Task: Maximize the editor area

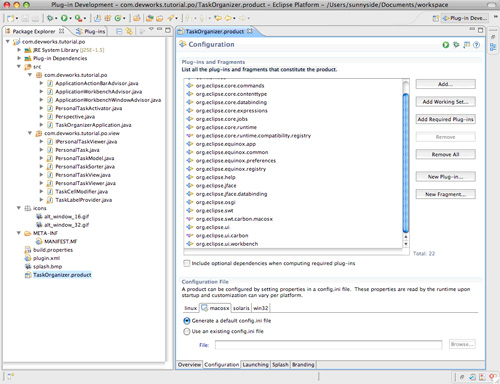Action: tap(480, 30)
